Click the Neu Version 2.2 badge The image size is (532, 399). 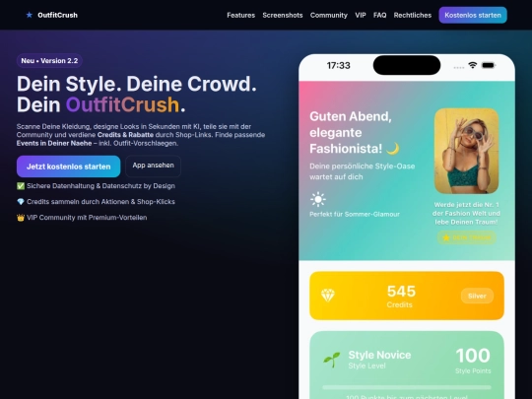point(49,61)
